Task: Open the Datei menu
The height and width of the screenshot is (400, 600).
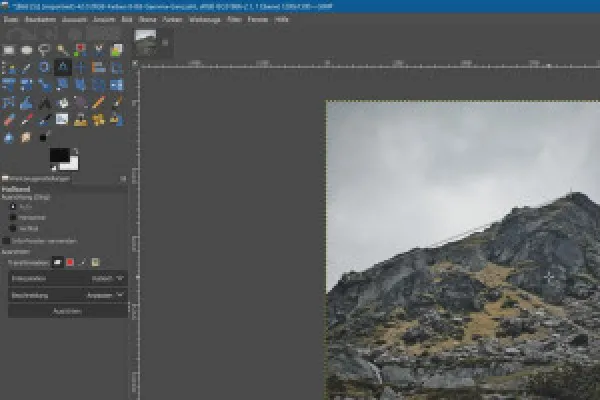Action: point(11,18)
